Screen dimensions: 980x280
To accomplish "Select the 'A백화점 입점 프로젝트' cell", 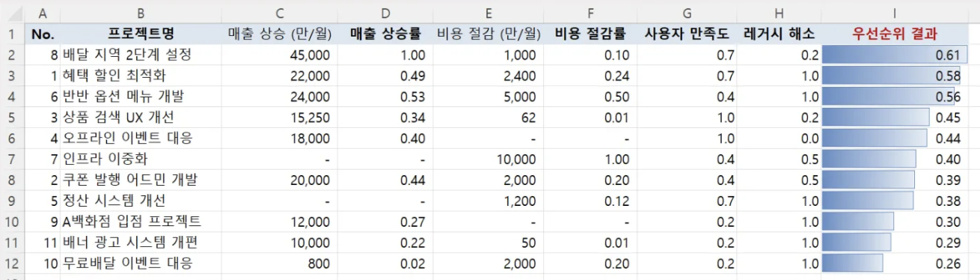I will tap(141, 222).
